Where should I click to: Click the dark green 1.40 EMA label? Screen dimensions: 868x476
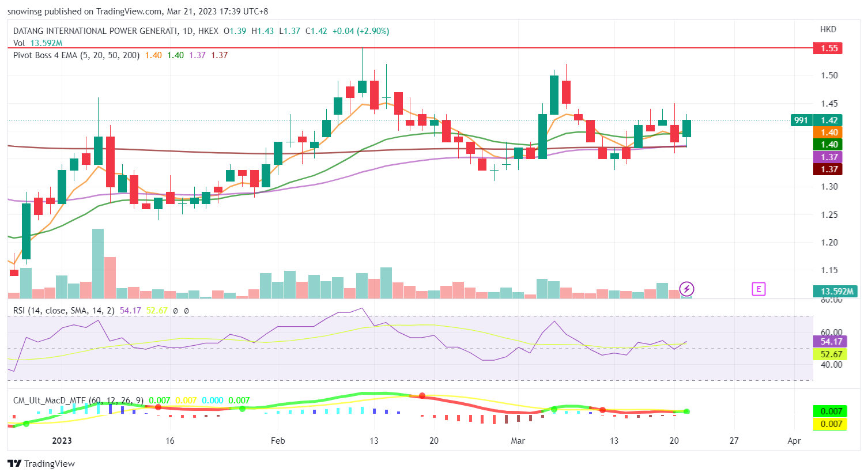(x=828, y=145)
